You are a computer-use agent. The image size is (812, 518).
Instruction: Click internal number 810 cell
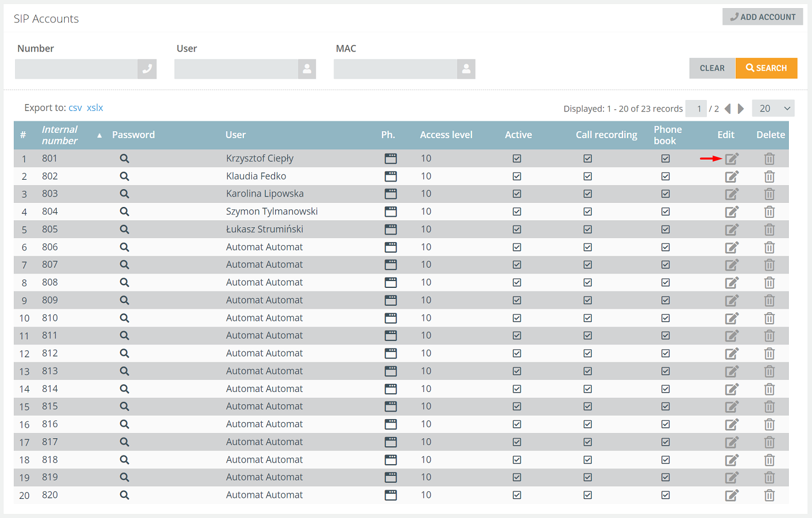coord(50,318)
